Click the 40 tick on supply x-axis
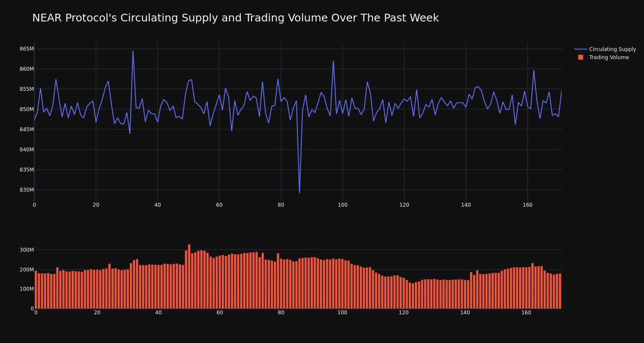The height and width of the screenshot is (343, 644). (158, 205)
